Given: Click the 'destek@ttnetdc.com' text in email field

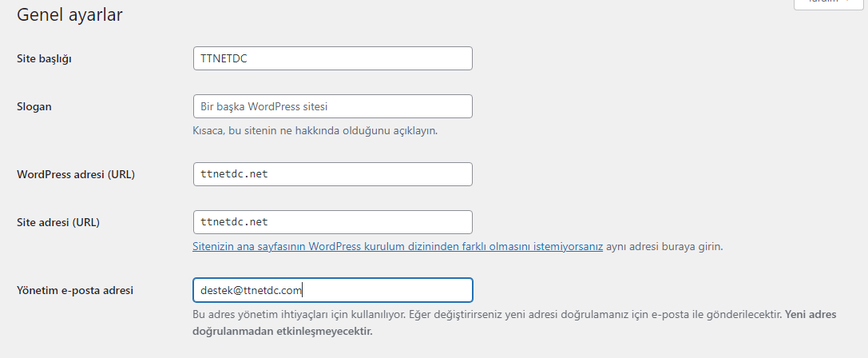Looking at the screenshot, I should click(x=252, y=290).
